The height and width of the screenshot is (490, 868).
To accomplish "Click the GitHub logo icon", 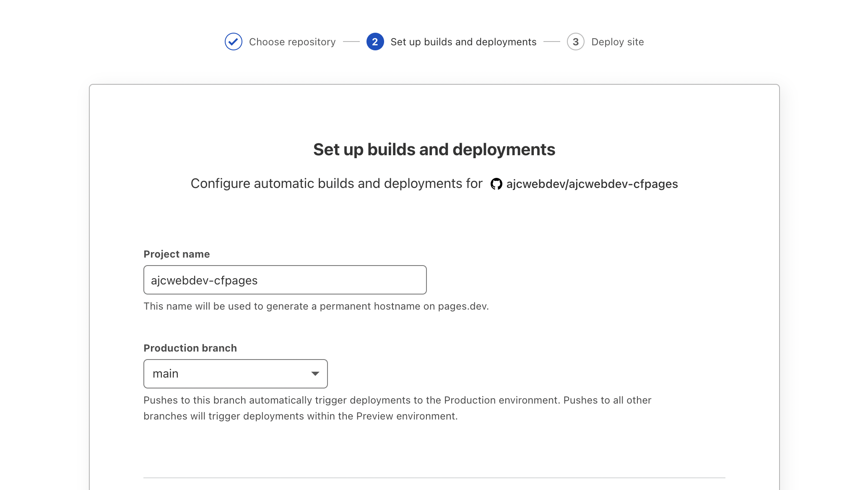I will click(496, 184).
